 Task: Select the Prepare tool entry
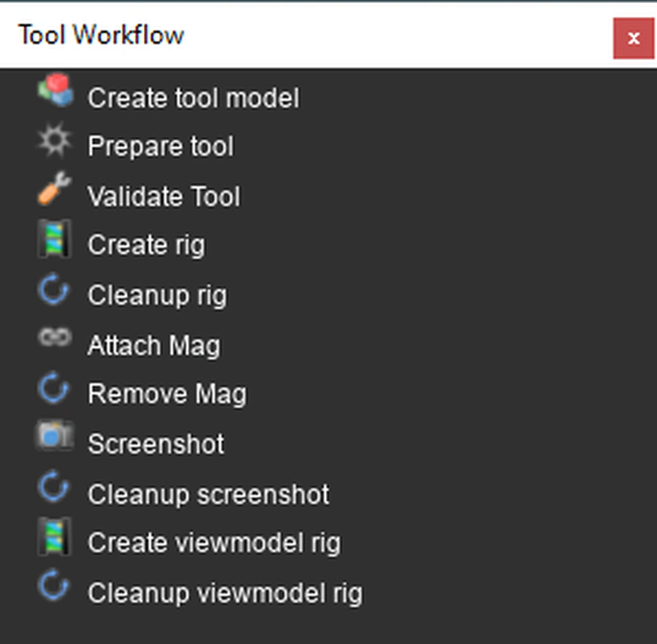click(160, 147)
